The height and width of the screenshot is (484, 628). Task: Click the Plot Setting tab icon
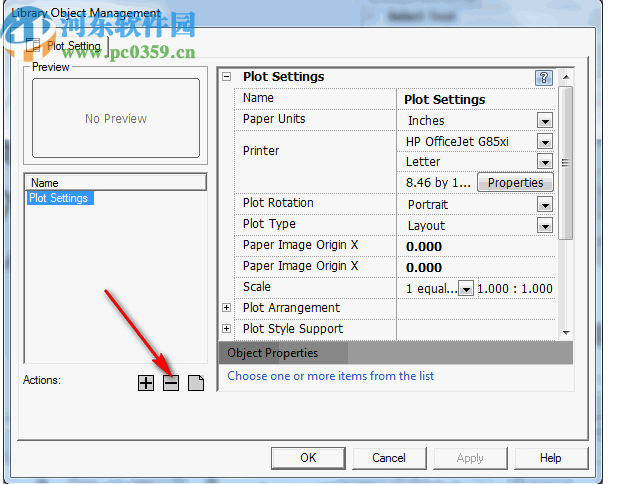point(32,45)
